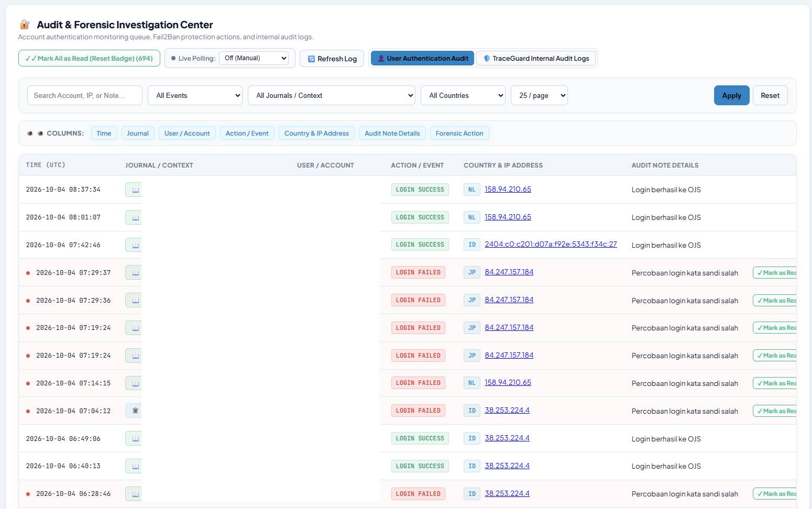Click the journal book icon in the 06:28:46 row

pos(135,494)
